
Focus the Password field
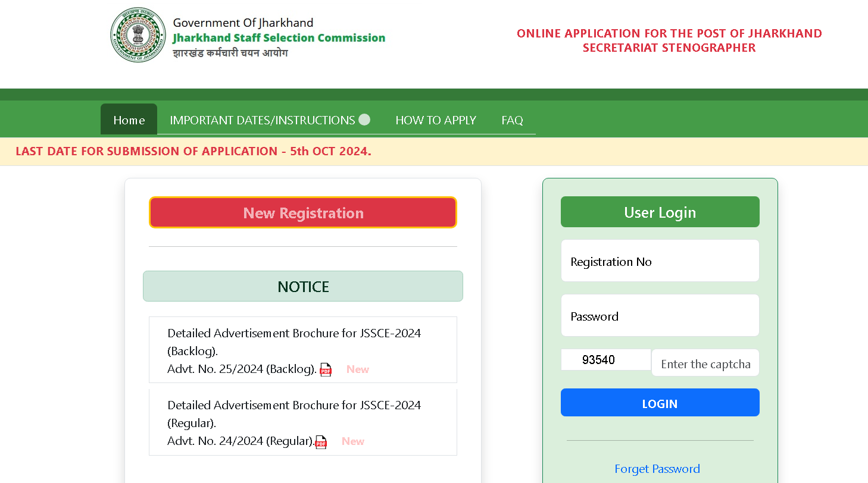[x=660, y=315]
